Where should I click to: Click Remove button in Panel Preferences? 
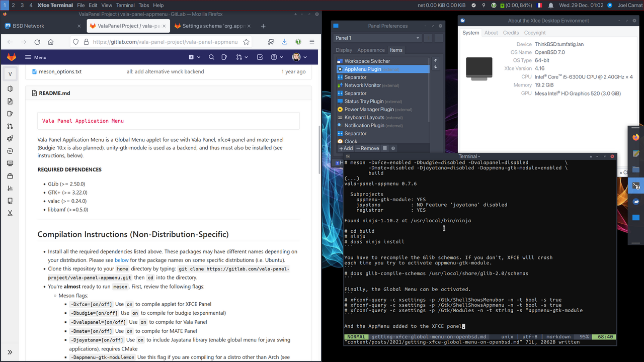[x=368, y=148]
